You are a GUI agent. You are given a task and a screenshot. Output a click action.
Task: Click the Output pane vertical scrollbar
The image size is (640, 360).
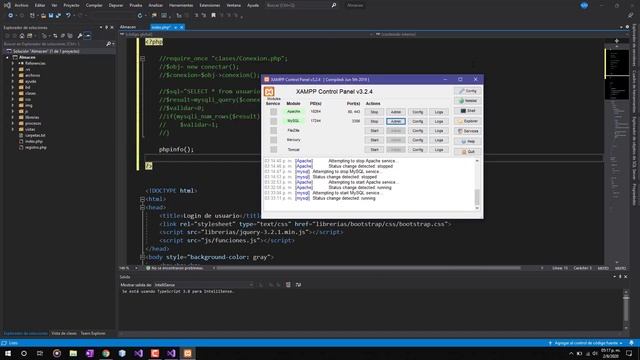point(626,310)
